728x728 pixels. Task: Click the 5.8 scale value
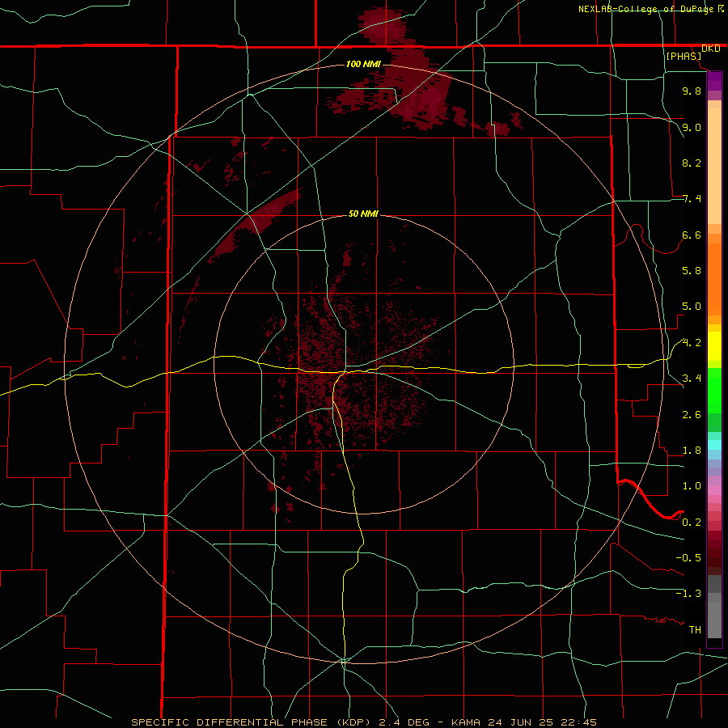coord(692,271)
